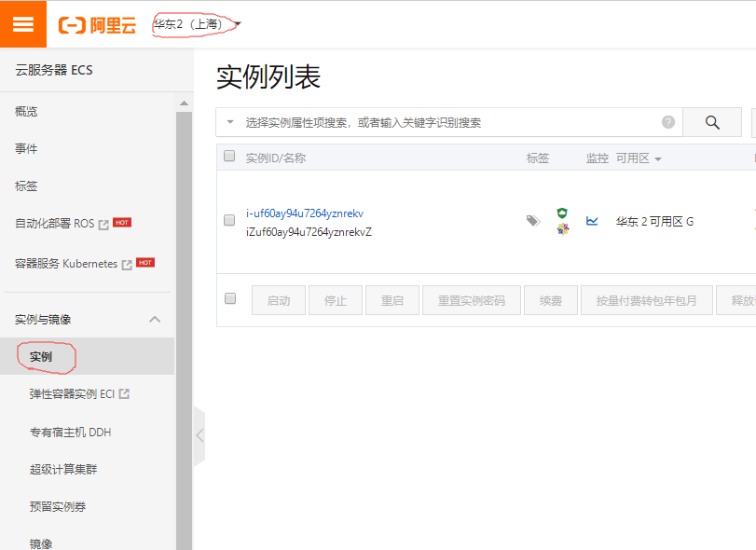Toggle the select-all checkbox in table header
This screenshot has width=756, height=550.
229,157
